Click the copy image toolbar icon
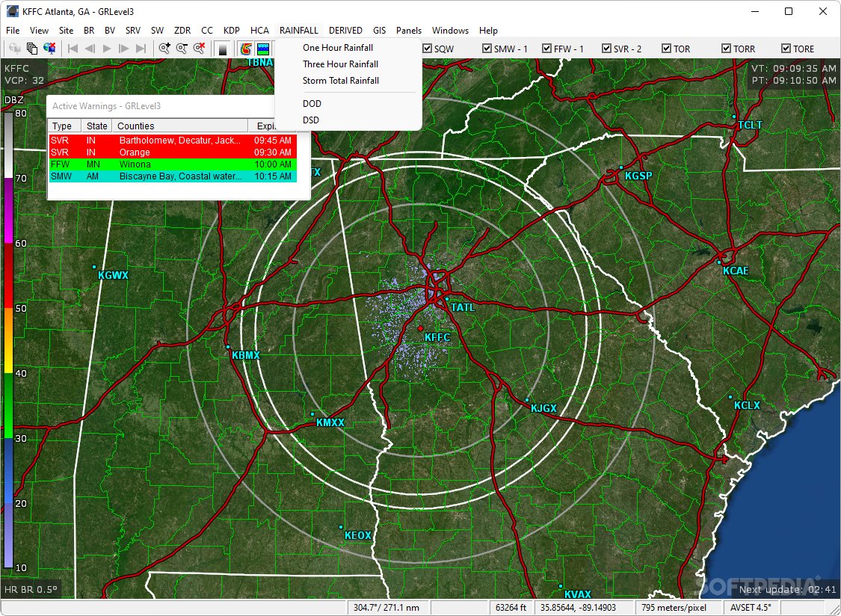The width and height of the screenshot is (841, 616). click(32, 49)
